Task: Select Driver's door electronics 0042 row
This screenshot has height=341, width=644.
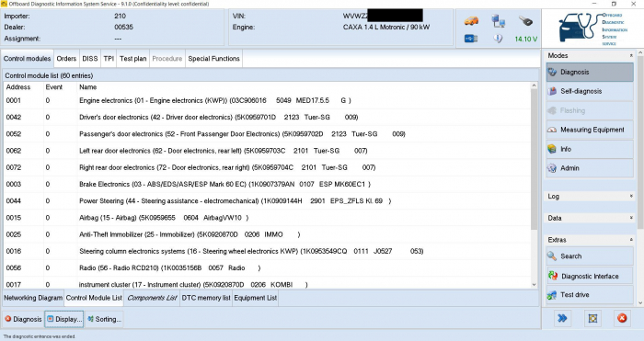Action: click(x=267, y=118)
